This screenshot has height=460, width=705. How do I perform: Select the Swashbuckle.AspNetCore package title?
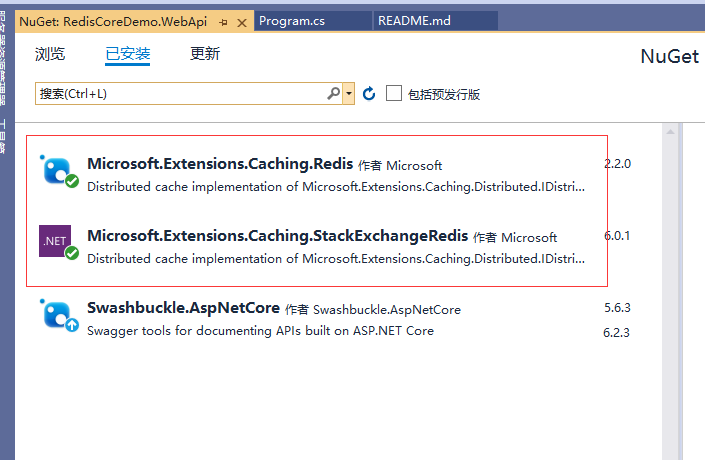tap(183, 308)
